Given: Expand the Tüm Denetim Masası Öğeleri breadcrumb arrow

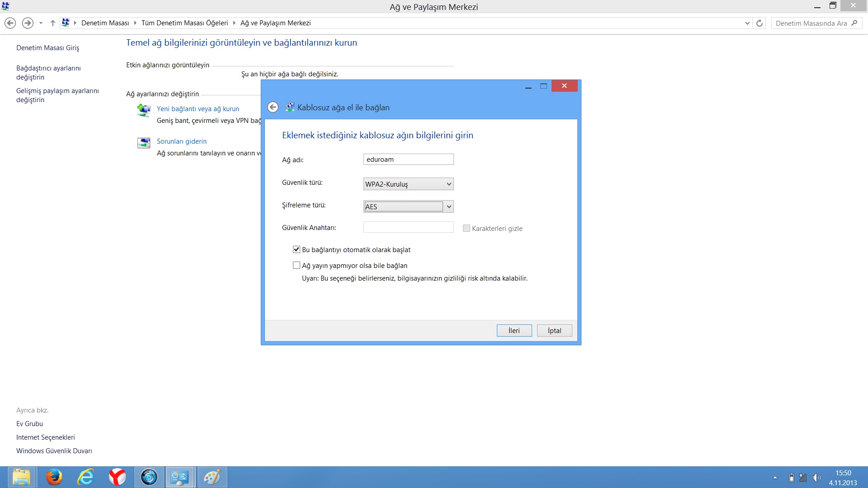Looking at the screenshot, I should [x=234, y=23].
